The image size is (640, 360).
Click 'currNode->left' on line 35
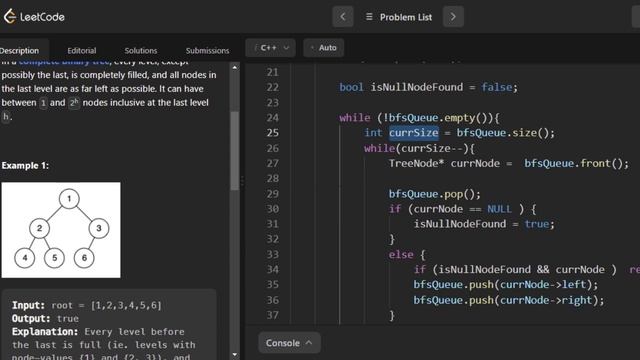[543, 284]
